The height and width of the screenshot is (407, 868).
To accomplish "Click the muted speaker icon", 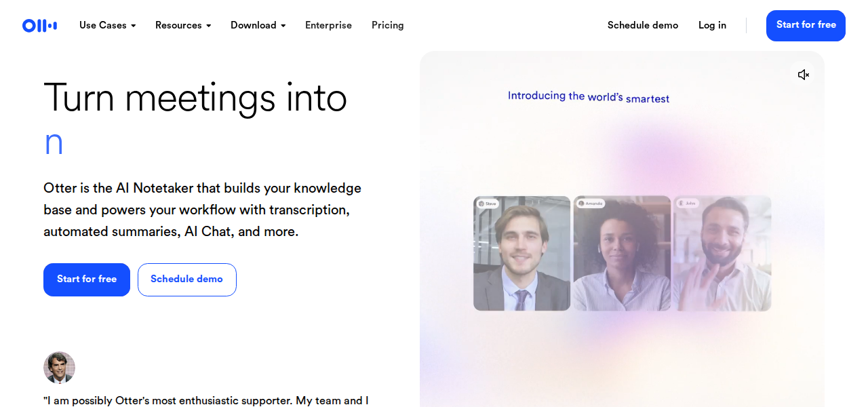I will tap(803, 75).
